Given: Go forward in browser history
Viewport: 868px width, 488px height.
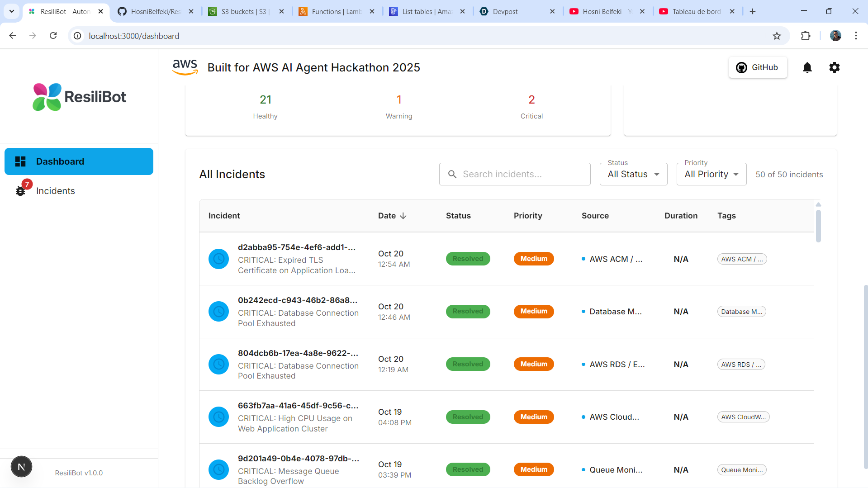Looking at the screenshot, I should pyautogui.click(x=33, y=36).
